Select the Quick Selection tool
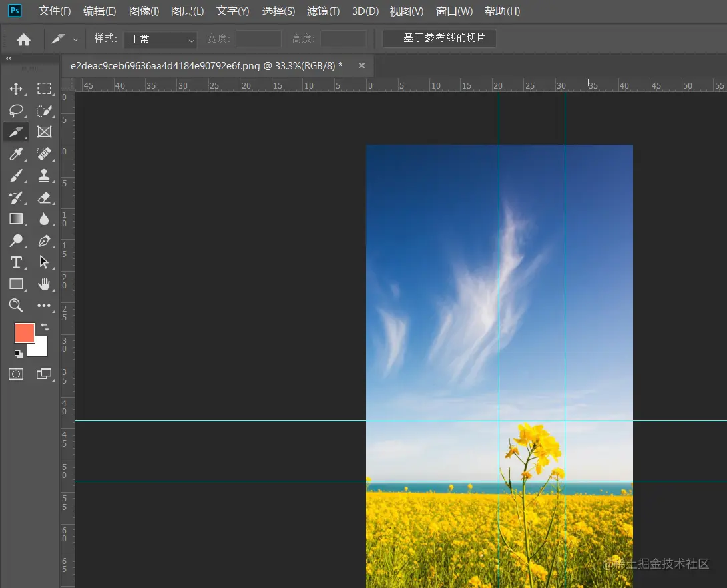Screen dimensions: 727x588 pyautogui.click(x=44, y=111)
